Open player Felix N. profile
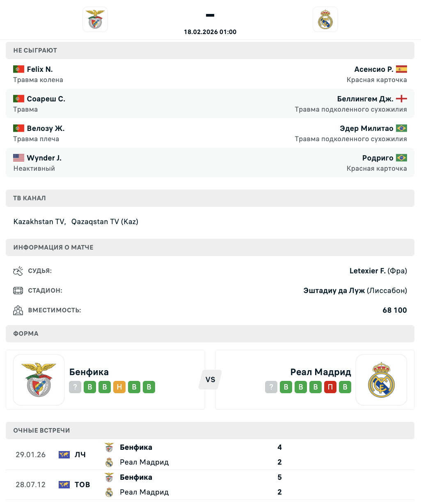 [x=40, y=69]
